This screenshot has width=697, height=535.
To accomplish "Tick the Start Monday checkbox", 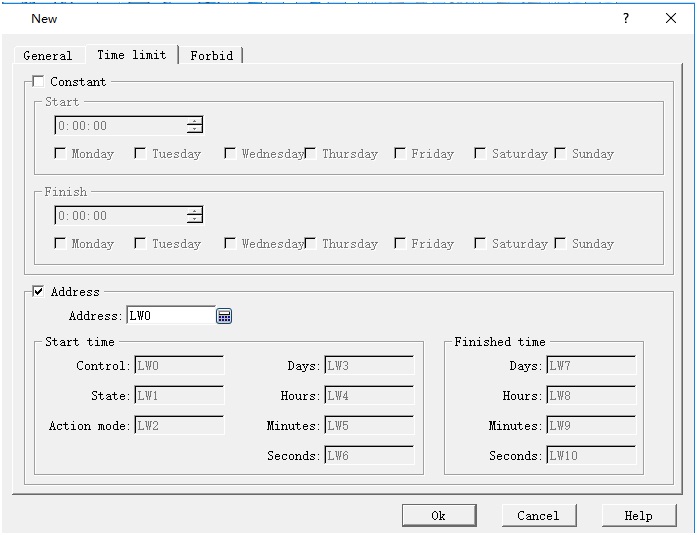I will tap(61, 154).
